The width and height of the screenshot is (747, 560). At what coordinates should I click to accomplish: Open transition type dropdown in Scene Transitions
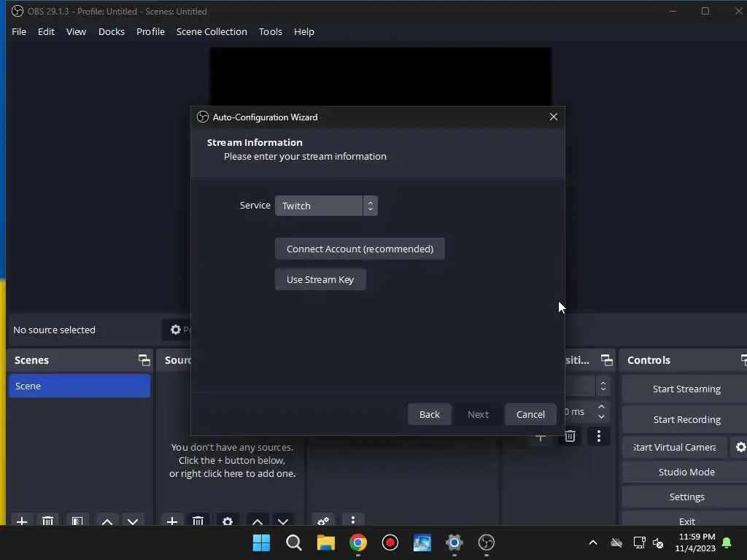click(x=587, y=386)
